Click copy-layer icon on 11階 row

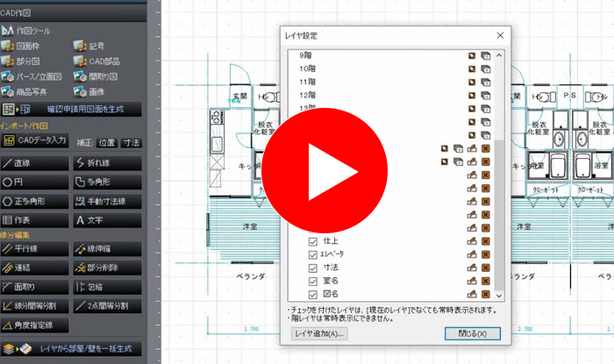486,82
